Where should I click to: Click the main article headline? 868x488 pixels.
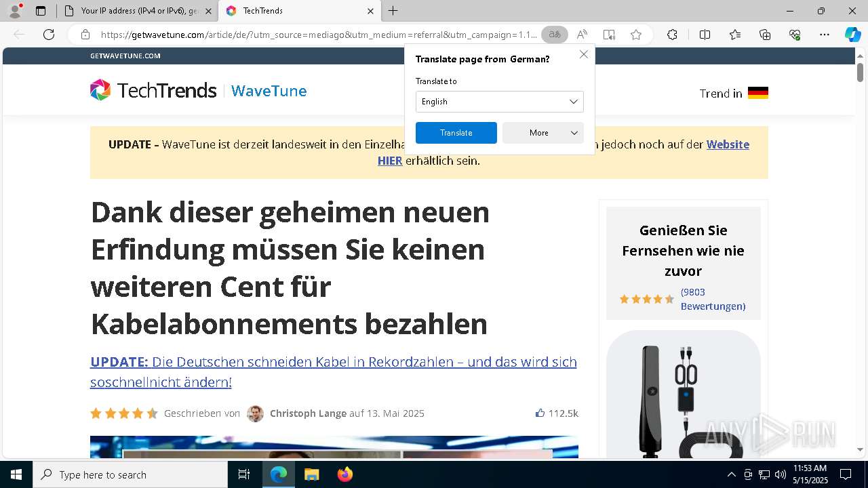[290, 268]
